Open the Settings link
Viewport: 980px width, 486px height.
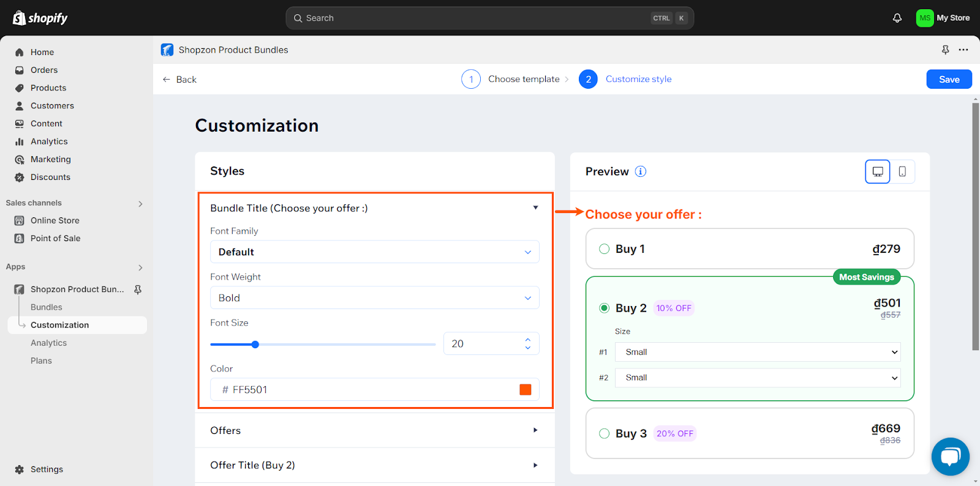[47, 469]
